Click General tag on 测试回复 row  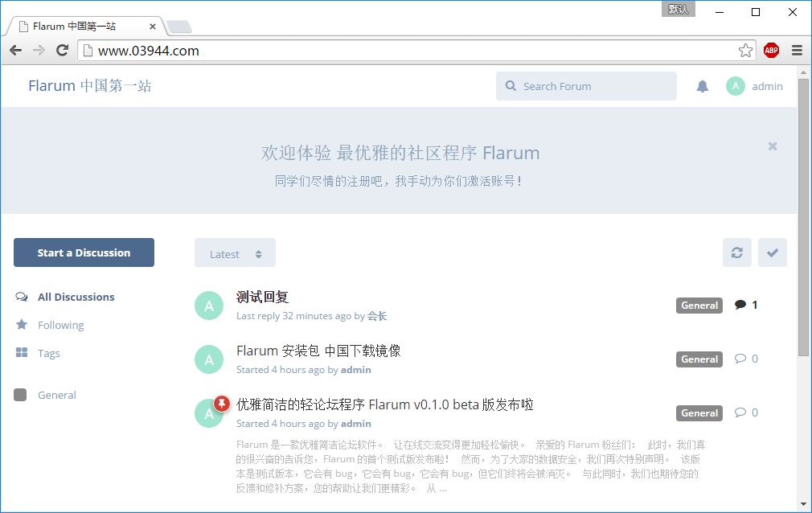click(x=699, y=306)
